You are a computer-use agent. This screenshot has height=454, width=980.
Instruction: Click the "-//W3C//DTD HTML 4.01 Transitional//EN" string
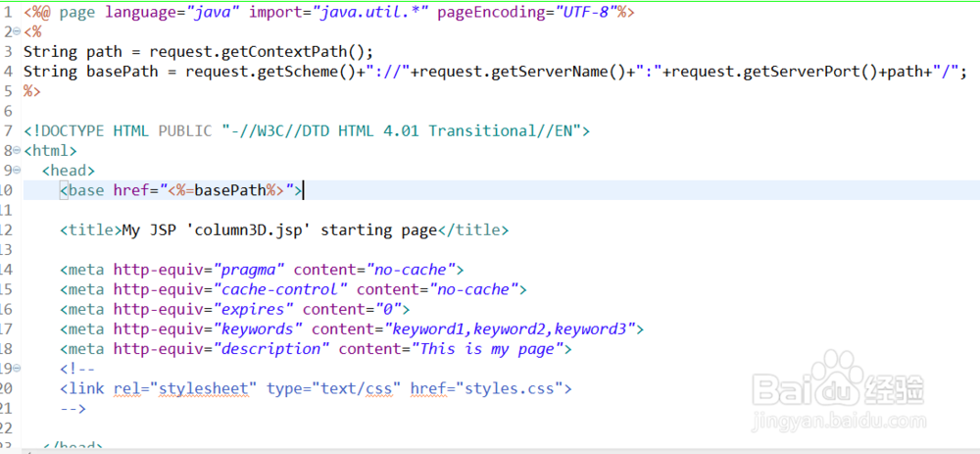click(402, 131)
